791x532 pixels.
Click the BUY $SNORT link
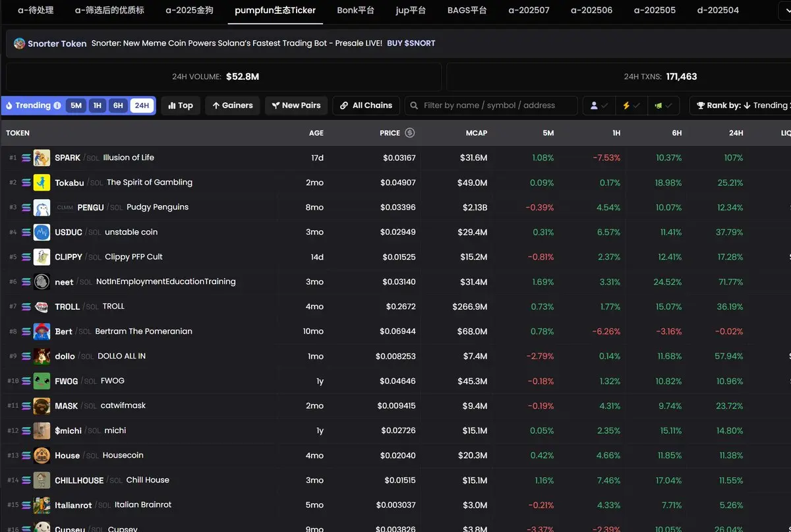tap(411, 44)
